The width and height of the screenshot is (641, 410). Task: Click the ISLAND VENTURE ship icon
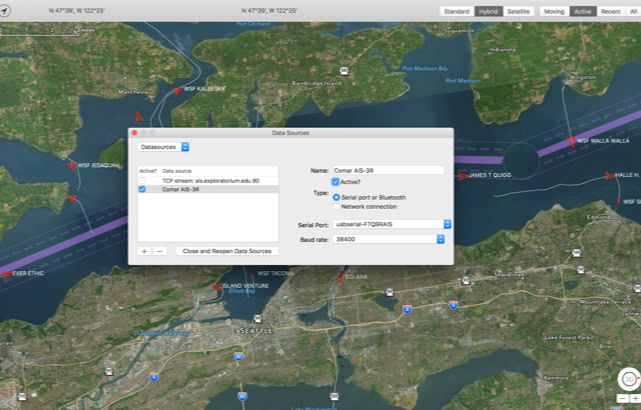215,286
